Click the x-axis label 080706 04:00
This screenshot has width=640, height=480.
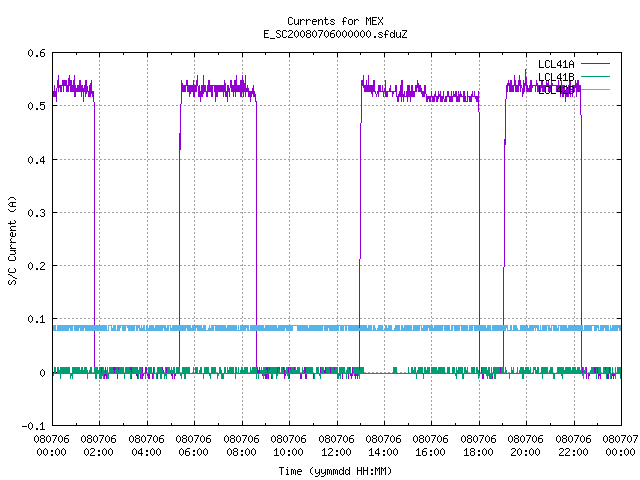(x=147, y=446)
